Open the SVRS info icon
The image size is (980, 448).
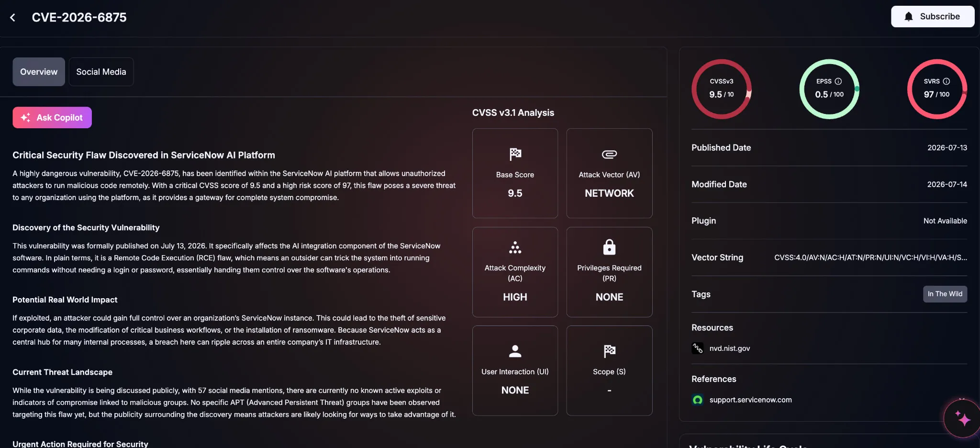tap(946, 81)
